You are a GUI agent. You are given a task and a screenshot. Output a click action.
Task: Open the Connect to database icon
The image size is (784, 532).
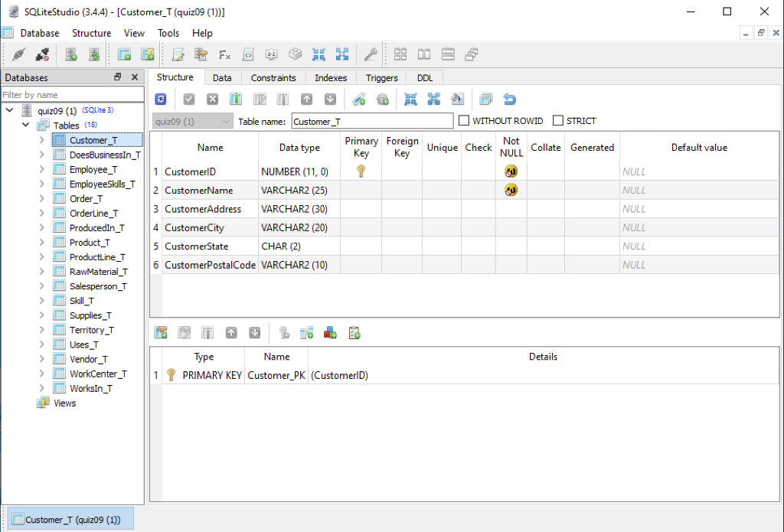[x=19, y=54]
